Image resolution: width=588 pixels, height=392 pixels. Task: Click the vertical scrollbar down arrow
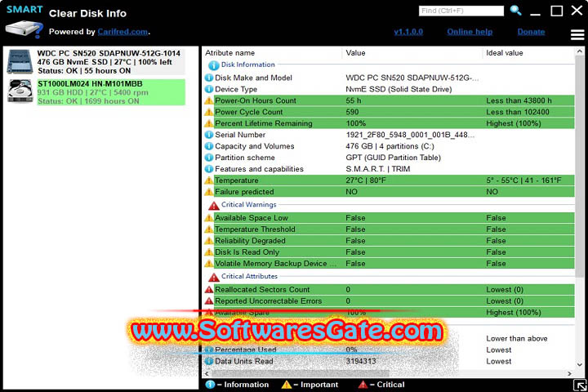point(580,364)
